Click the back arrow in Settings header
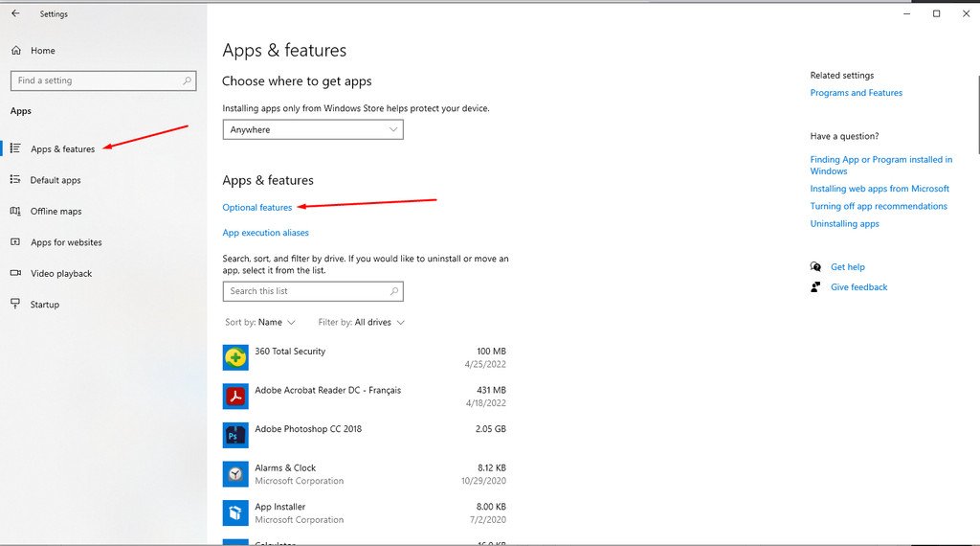Image resolution: width=980 pixels, height=546 pixels. 15,13
